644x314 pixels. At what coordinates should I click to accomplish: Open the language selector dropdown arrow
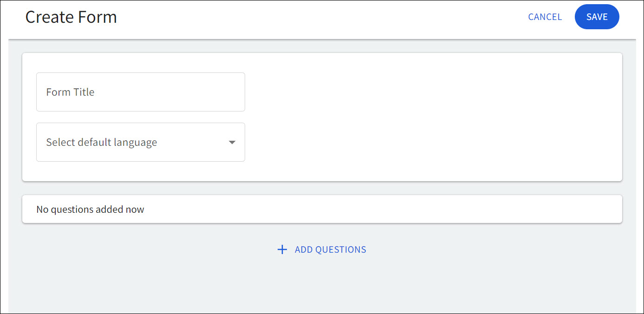pyautogui.click(x=232, y=142)
